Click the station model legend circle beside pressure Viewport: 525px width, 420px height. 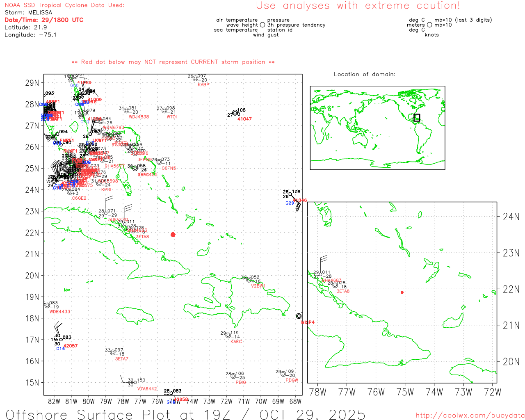(262, 25)
